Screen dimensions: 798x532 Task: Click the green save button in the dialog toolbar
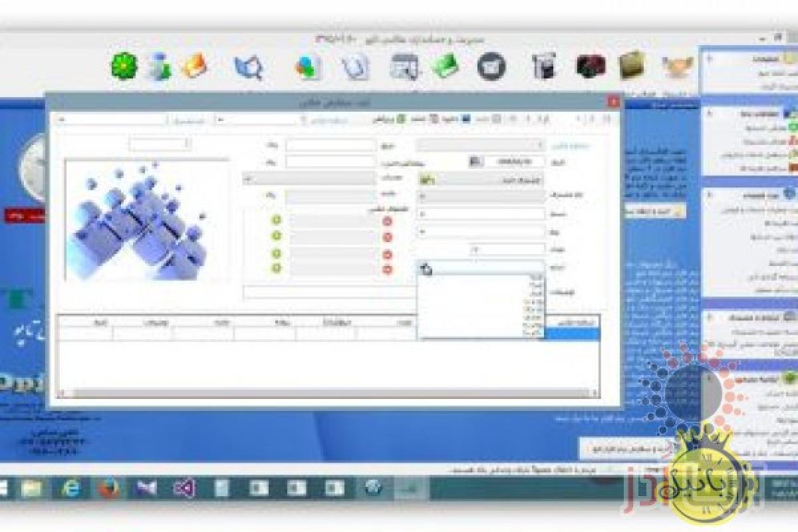pos(401,118)
